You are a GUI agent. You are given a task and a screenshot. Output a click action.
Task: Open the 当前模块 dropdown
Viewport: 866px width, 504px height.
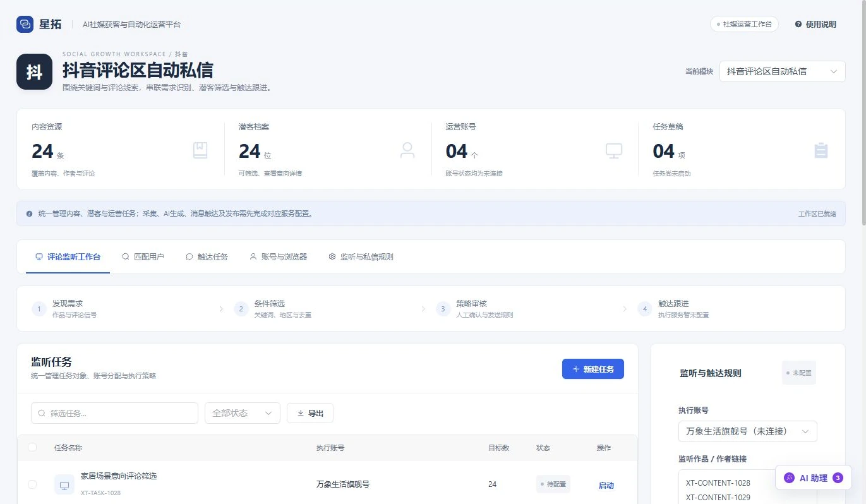point(782,71)
